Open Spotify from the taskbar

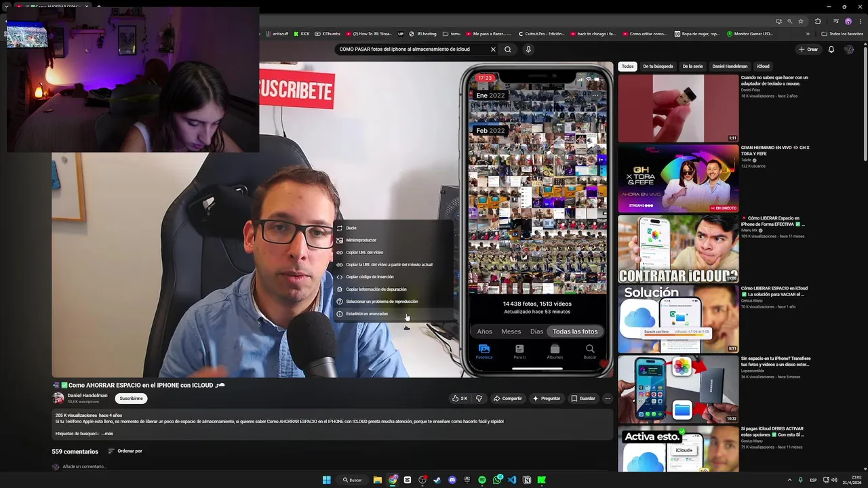[482, 480]
